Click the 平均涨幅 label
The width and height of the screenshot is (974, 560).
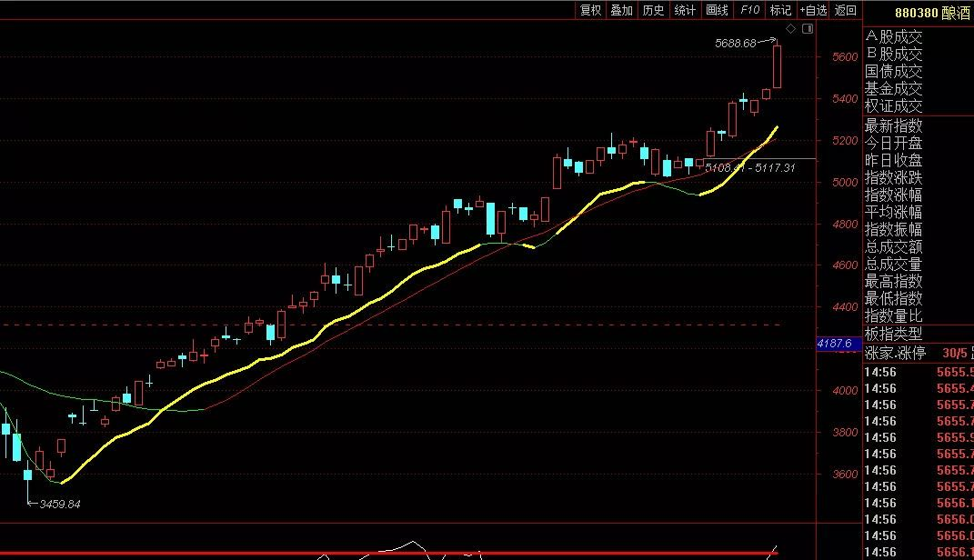(x=893, y=213)
